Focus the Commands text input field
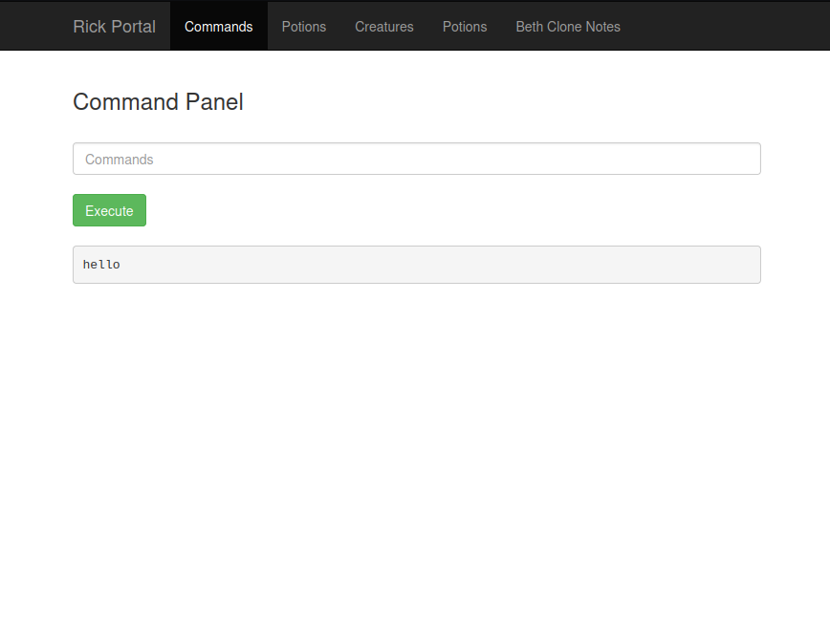830x644 pixels. click(416, 159)
